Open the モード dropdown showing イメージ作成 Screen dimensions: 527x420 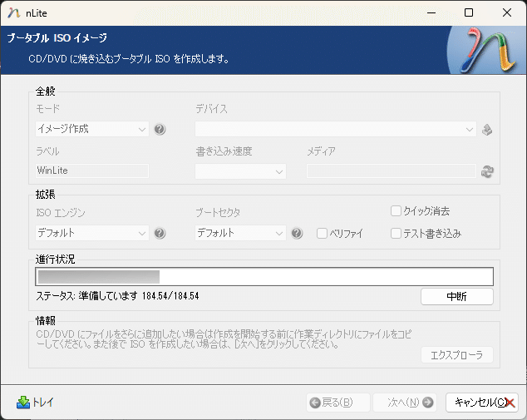click(92, 129)
